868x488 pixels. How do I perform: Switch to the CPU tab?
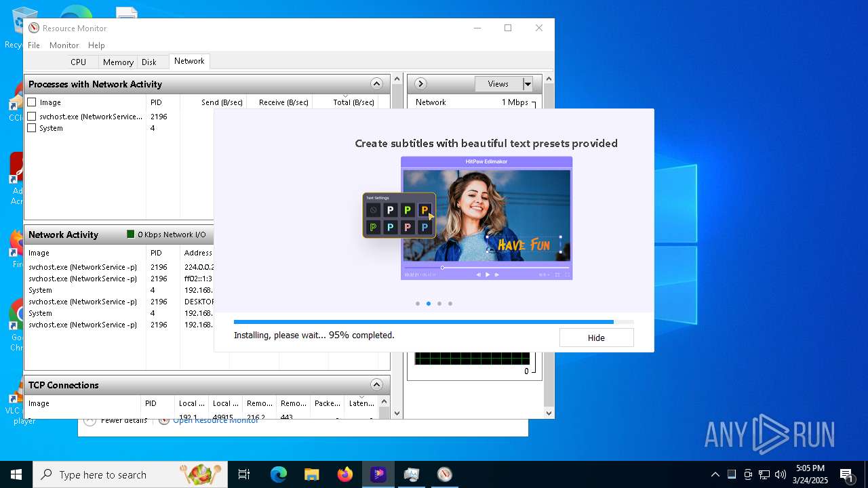point(79,62)
